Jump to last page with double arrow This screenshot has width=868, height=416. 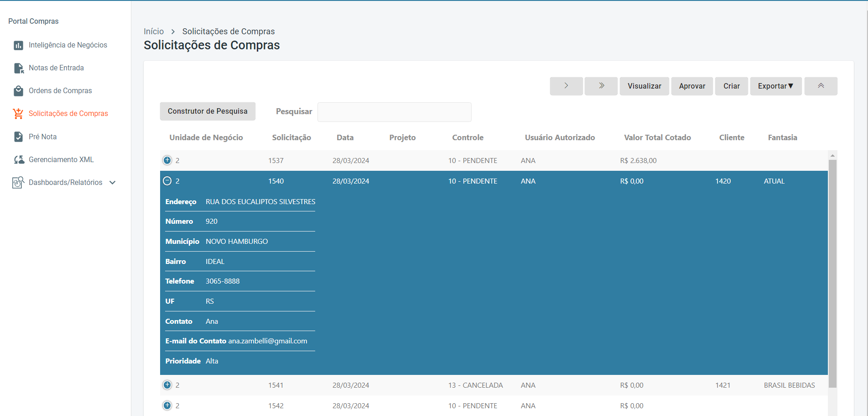(x=601, y=86)
